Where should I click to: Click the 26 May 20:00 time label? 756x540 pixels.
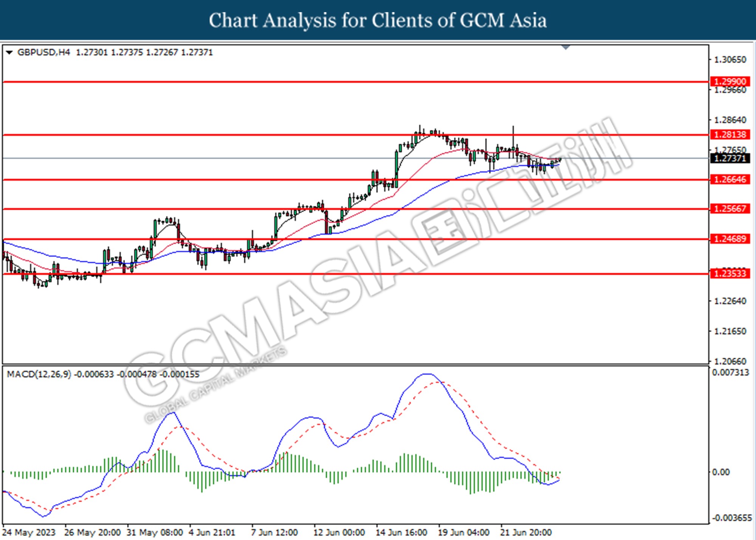[x=93, y=532]
